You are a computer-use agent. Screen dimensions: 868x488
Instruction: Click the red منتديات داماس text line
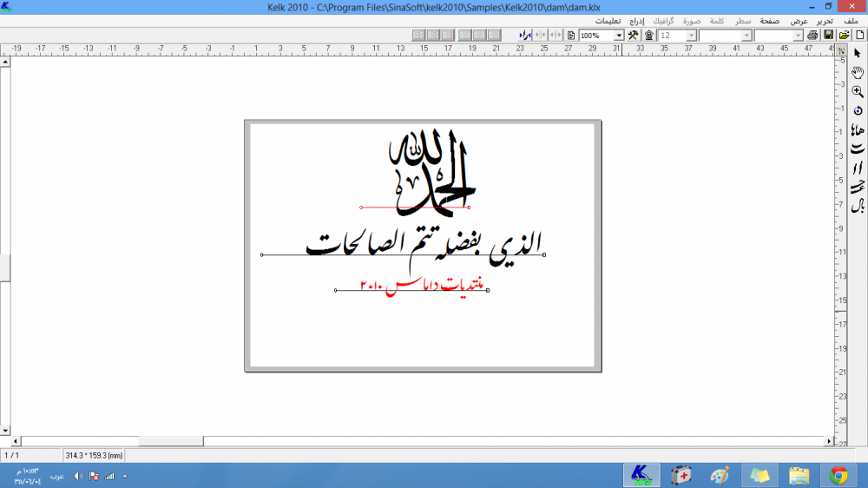(411, 285)
